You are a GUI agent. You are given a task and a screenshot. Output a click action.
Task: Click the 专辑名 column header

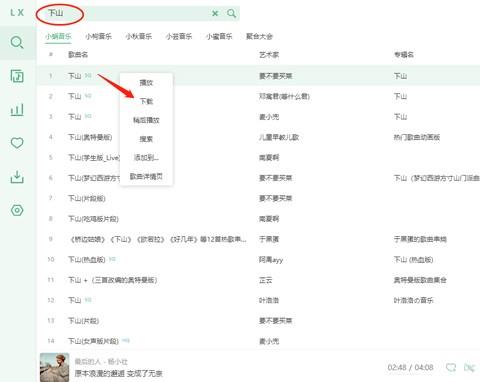[404, 54]
